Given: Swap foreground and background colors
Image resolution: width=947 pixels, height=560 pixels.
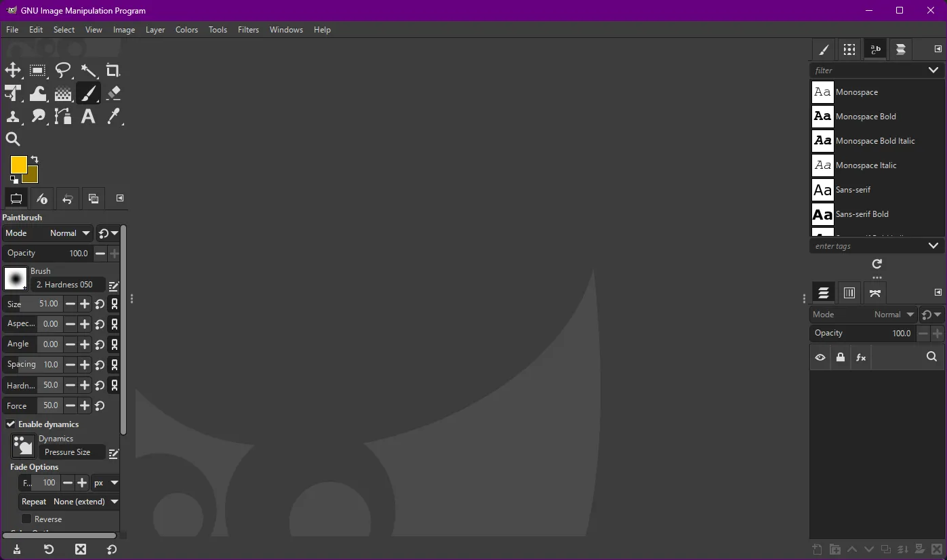Looking at the screenshot, I should [x=35, y=159].
